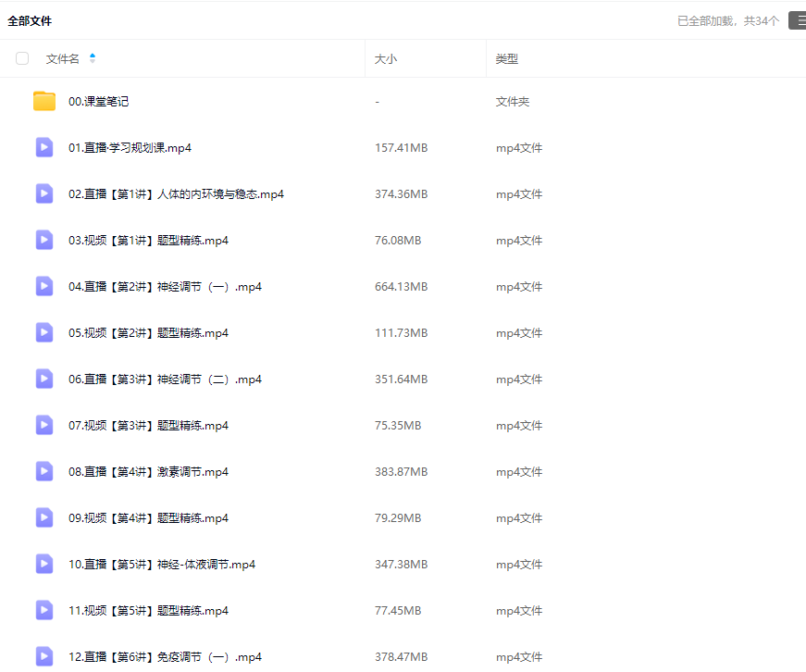
Task: Click video icon for 12.直播【第6讲】免疫调节（一）
Action: pos(44,656)
